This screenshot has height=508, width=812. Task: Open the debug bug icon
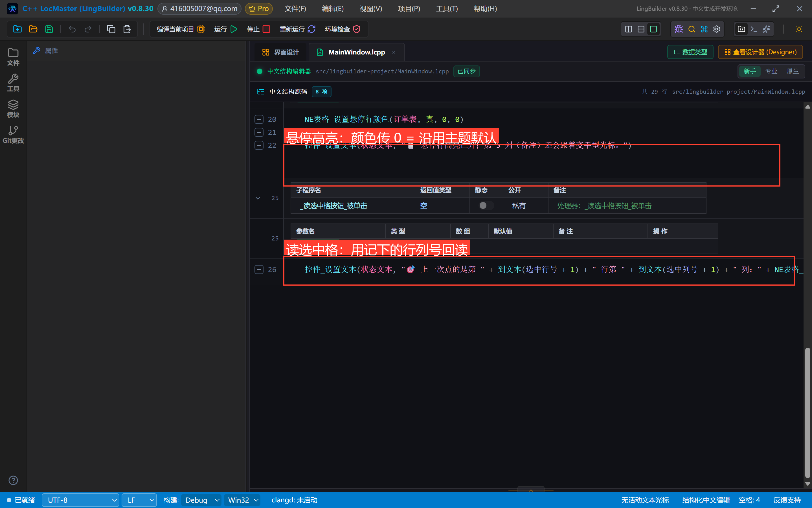click(679, 29)
